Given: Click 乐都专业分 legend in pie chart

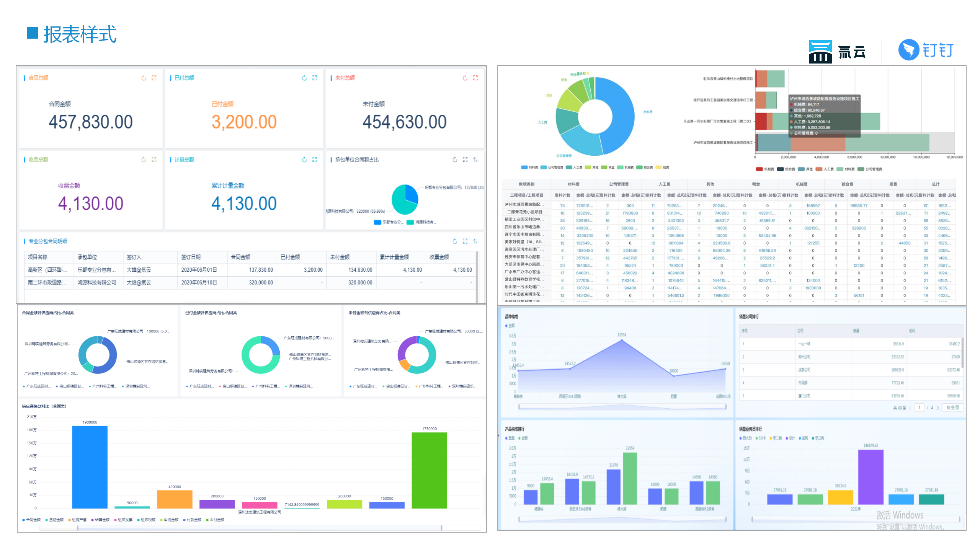Looking at the screenshot, I should pos(389,222).
